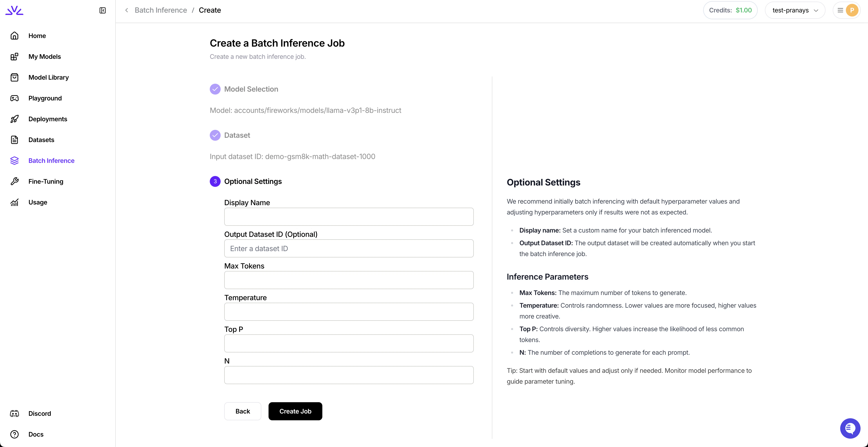This screenshot has width=868, height=447.
Task: Open Datasets via the document icon
Action: tap(15, 140)
